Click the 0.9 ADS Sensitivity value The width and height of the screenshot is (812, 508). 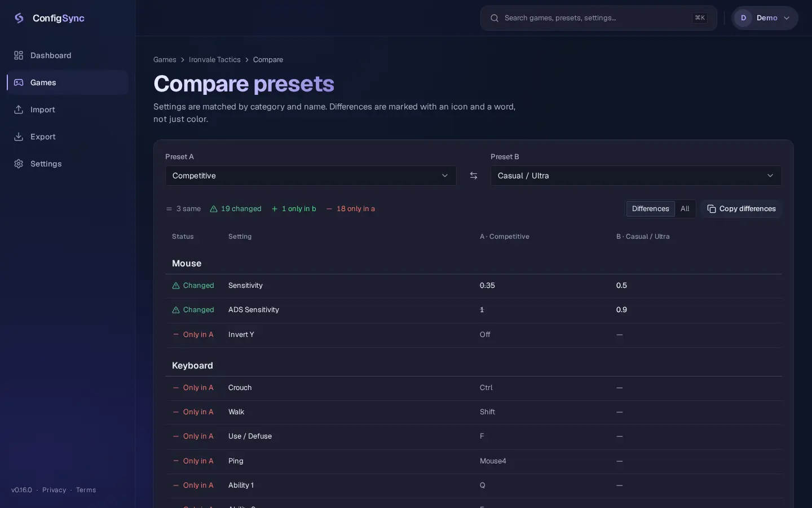[621, 310]
